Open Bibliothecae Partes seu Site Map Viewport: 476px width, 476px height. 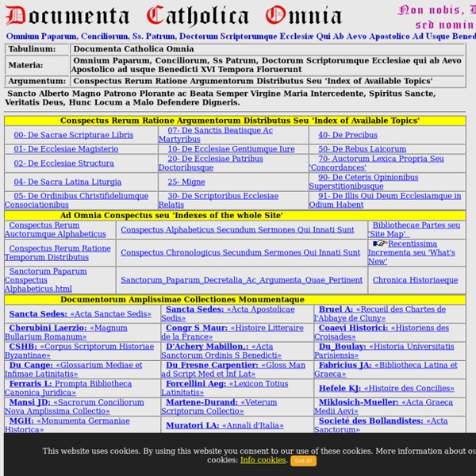coord(414,229)
